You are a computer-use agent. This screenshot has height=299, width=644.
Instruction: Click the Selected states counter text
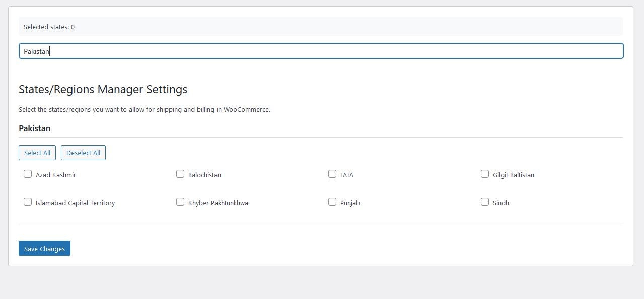tap(49, 27)
